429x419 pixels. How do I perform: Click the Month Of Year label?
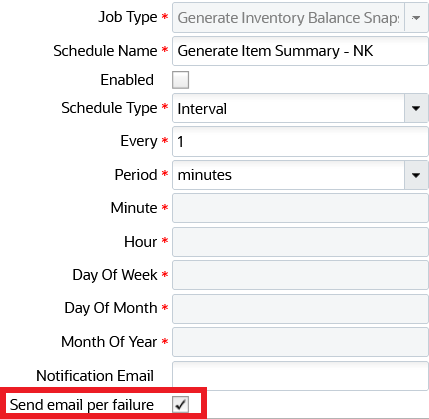pos(109,342)
